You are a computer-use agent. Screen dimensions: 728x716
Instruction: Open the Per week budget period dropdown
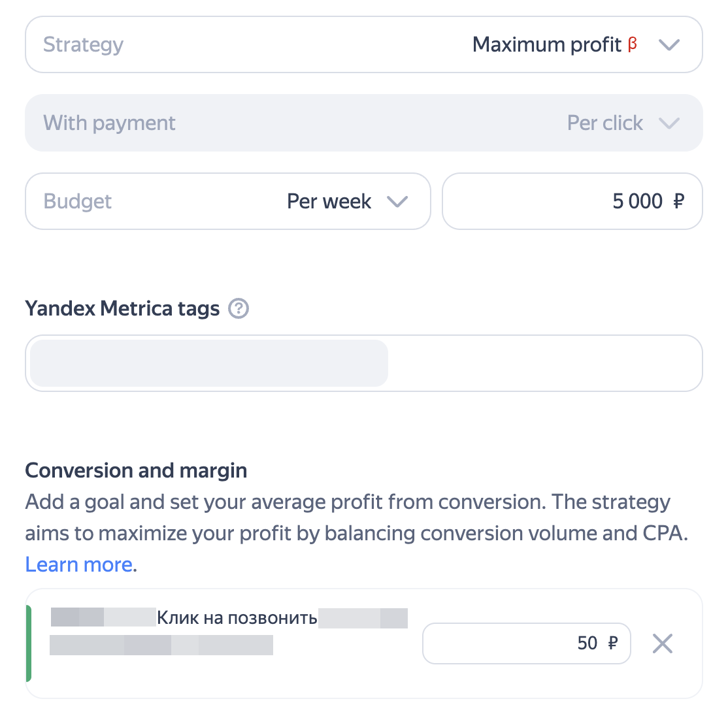coord(329,202)
